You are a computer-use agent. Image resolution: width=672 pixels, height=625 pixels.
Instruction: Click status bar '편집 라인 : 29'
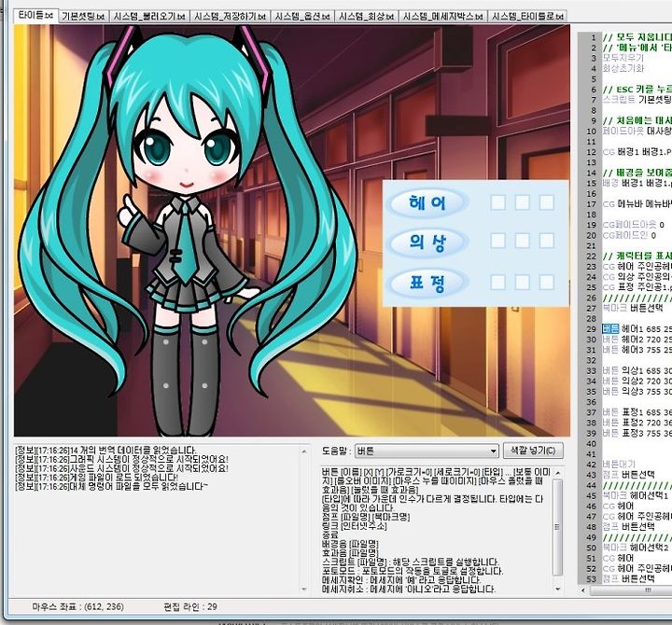[x=190, y=606]
